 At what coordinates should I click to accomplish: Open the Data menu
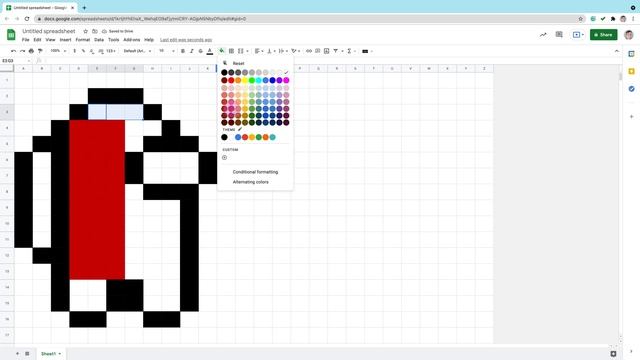[x=99, y=40]
